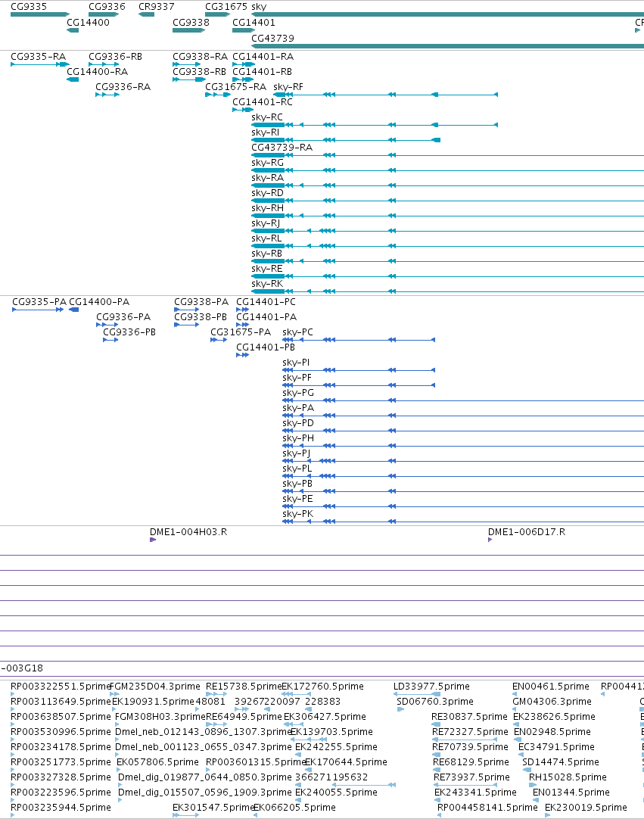Image resolution: width=644 pixels, height=819 pixels.
Task: Select the CG9336-RB transcript label
Action: click(116, 57)
